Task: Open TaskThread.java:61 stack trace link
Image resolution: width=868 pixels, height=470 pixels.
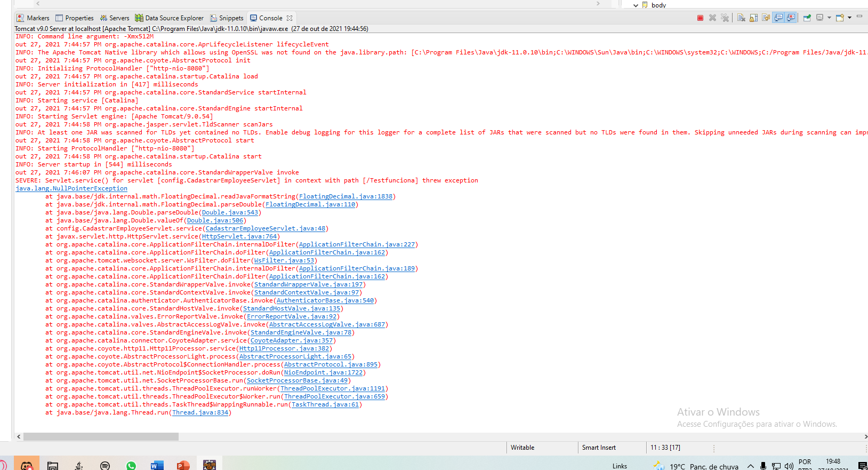Action: [x=325, y=404]
